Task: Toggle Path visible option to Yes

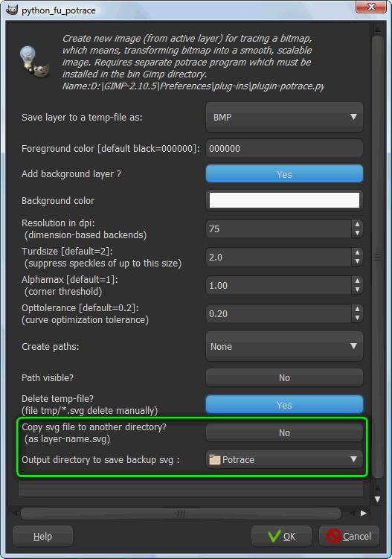Action: [x=284, y=377]
